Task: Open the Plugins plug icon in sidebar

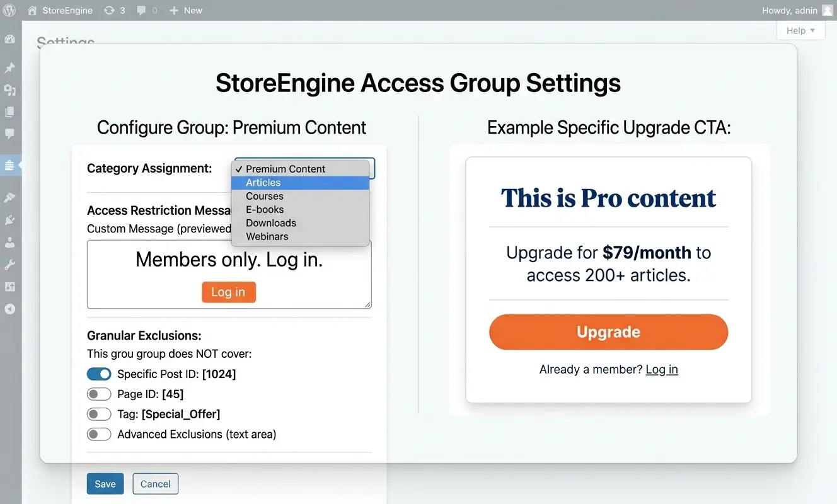Action: point(9,220)
